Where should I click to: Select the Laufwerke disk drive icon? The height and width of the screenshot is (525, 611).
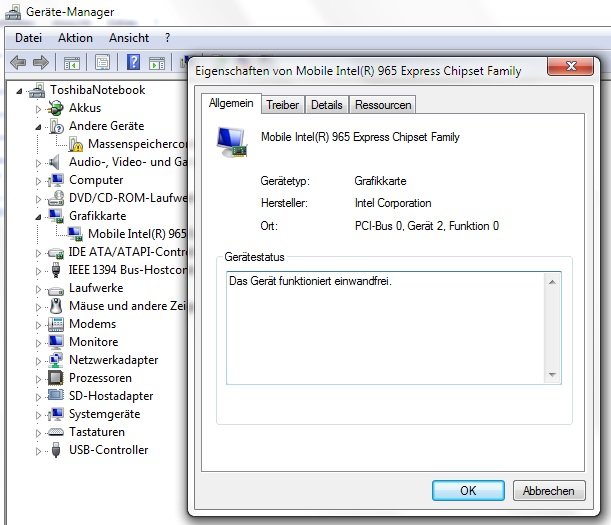pyautogui.click(x=56, y=290)
